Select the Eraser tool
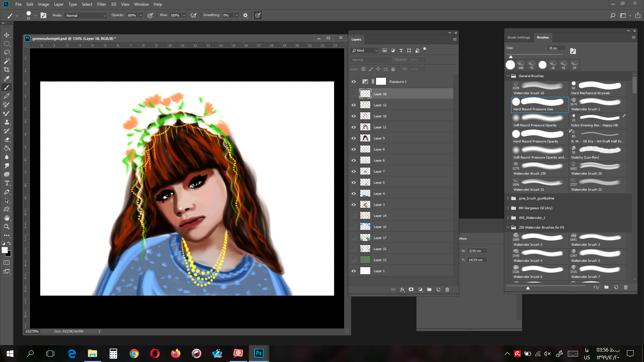The width and height of the screenshot is (644, 362). click(x=7, y=139)
